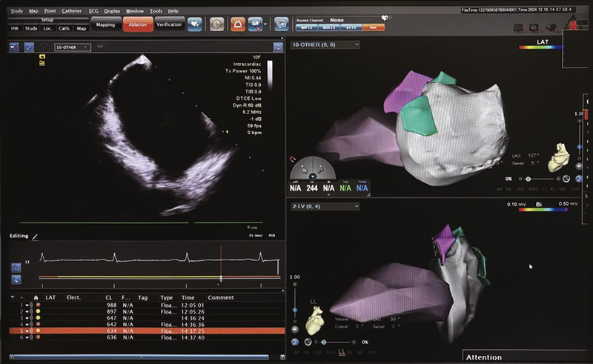Click the Verification button
Viewport: 593px width, 364px height.
[169, 24]
